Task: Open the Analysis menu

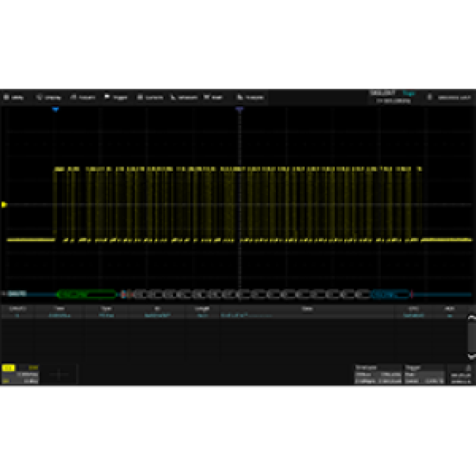Action: pyautogui.click(x=250, y=97)
